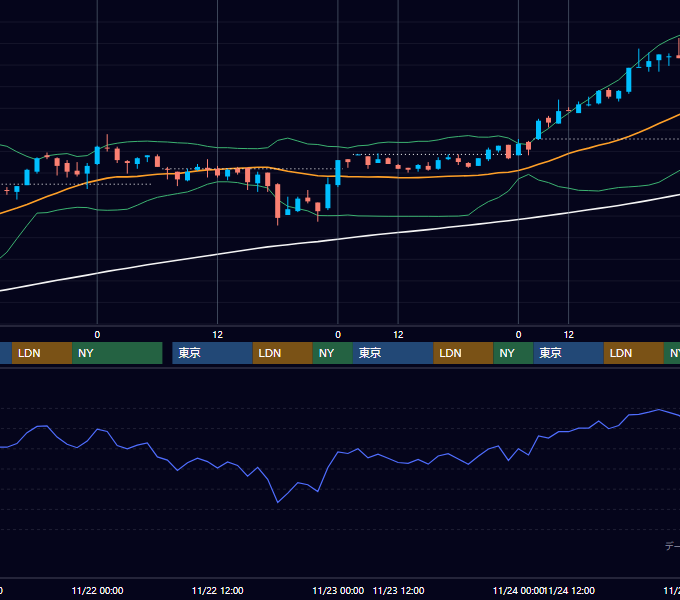Select the NY session block above 11/24 00:00

tap(513, 353)
